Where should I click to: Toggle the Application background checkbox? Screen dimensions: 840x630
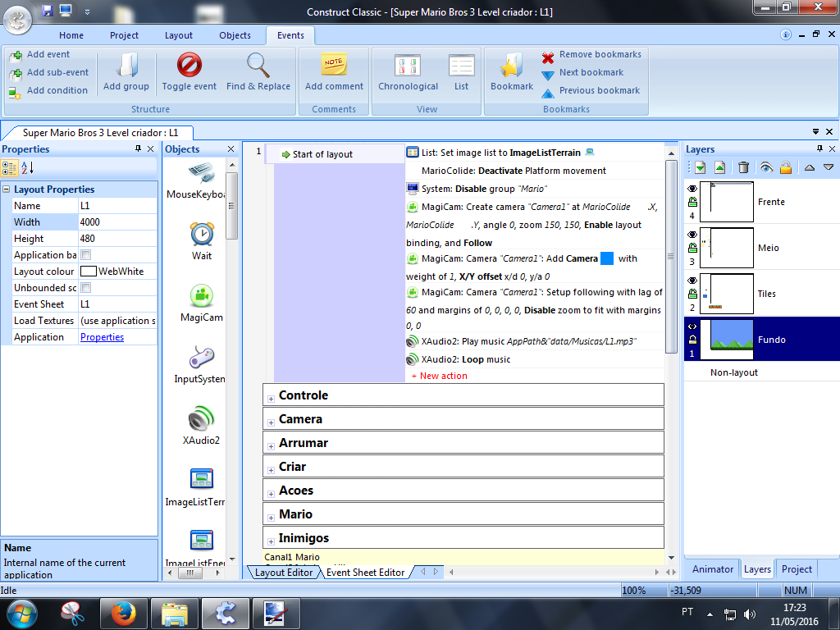[x=85, y=255]
